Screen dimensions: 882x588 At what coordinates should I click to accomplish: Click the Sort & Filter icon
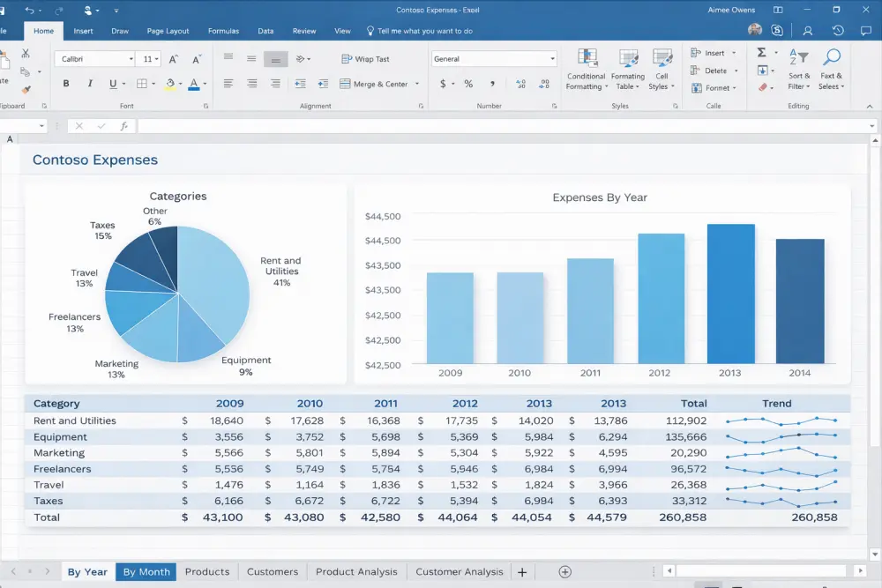tap(798, 71)
